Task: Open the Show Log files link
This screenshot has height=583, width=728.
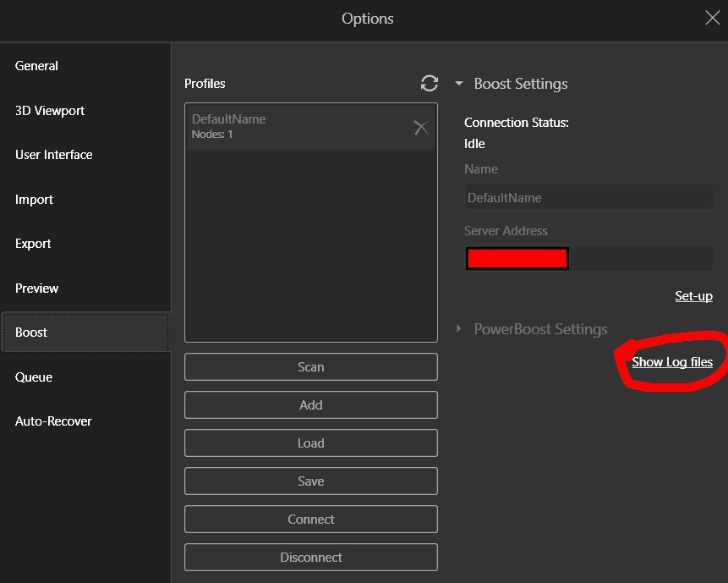Action: coord(672,362)
